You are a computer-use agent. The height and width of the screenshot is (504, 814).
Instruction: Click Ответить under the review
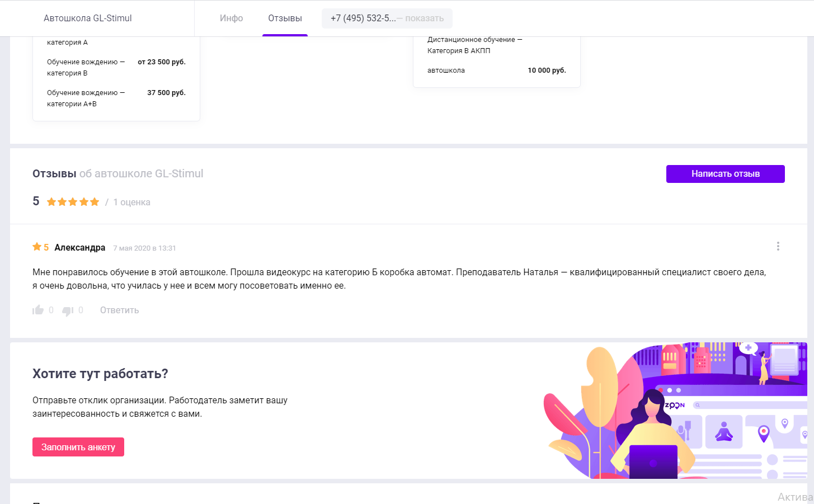119,310
